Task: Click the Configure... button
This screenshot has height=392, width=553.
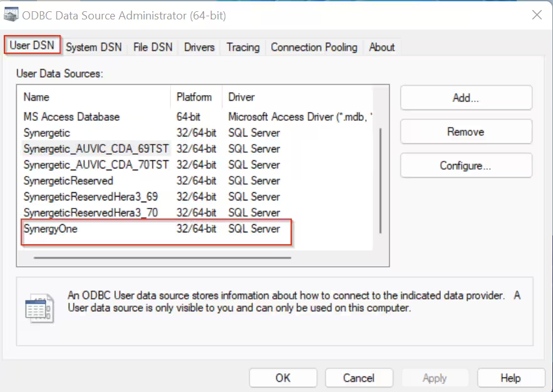Action: click(x=466, y=165)
